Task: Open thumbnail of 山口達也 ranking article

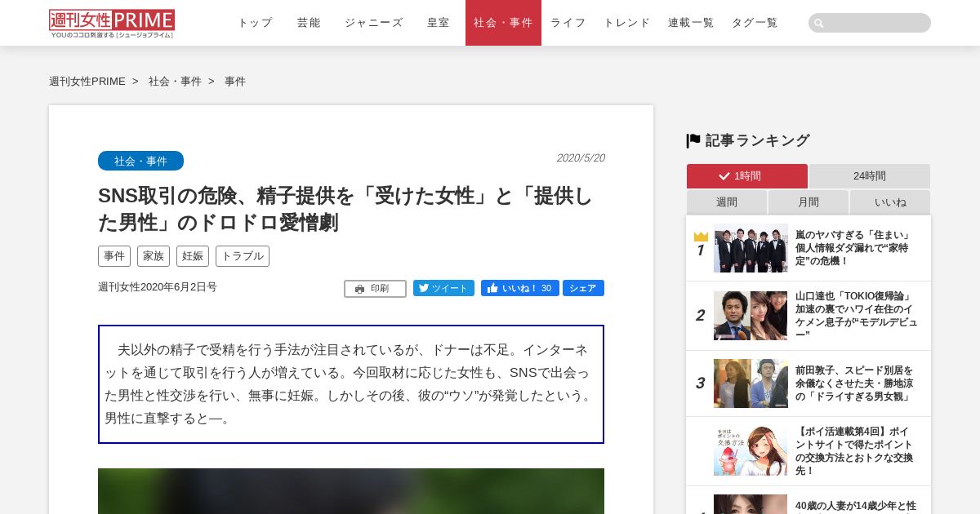Action: 751,316
